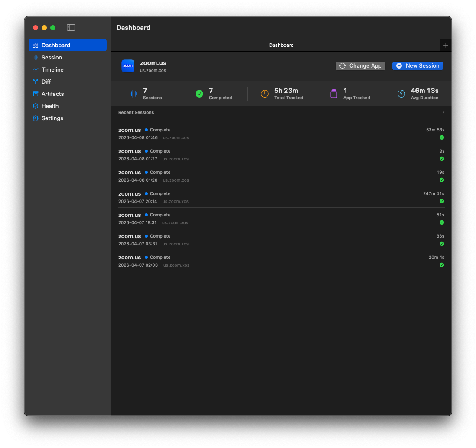This screenshot has width=476, height=448.
Task: Click the teal Avg Duration timer icon
Action: [x=401, y=93]
